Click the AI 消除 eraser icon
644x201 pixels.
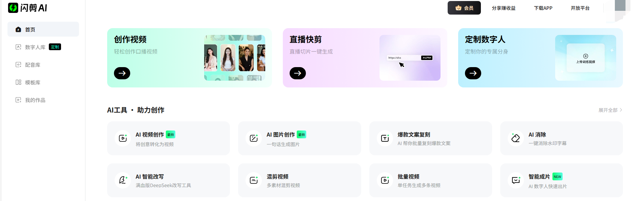(x=516, y=138)
